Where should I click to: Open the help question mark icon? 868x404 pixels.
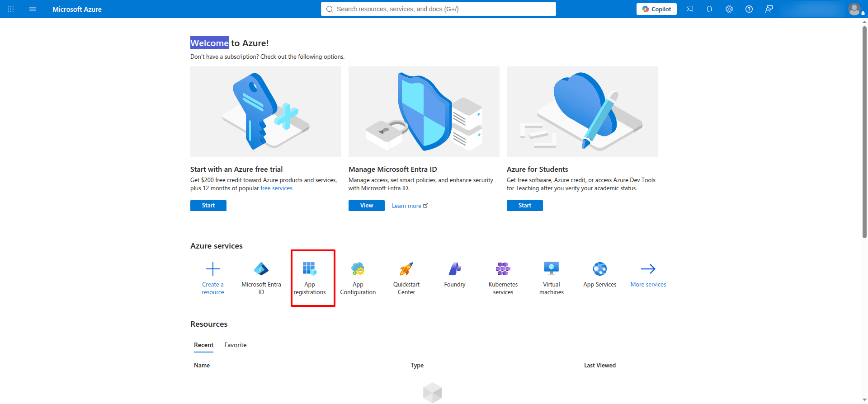point(749,9)
